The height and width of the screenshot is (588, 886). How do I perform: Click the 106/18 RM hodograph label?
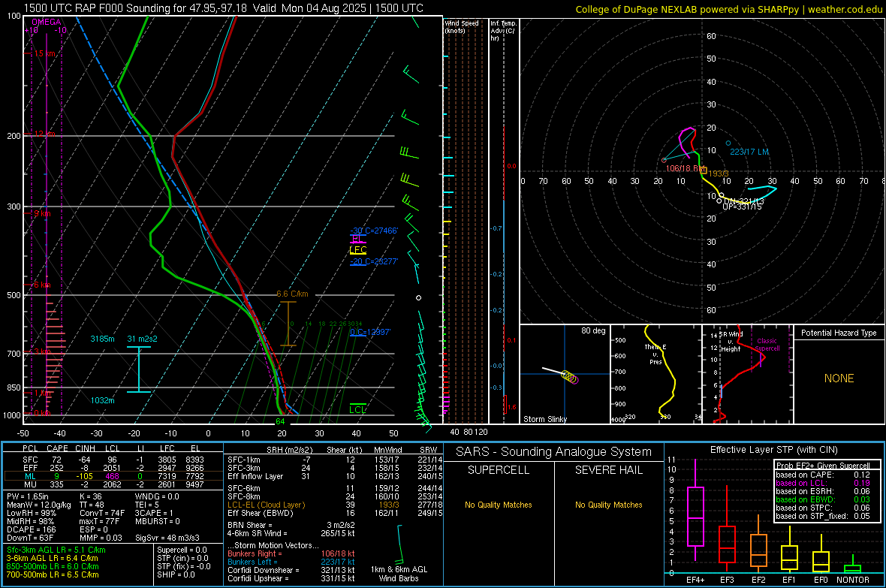pos(685,168)
